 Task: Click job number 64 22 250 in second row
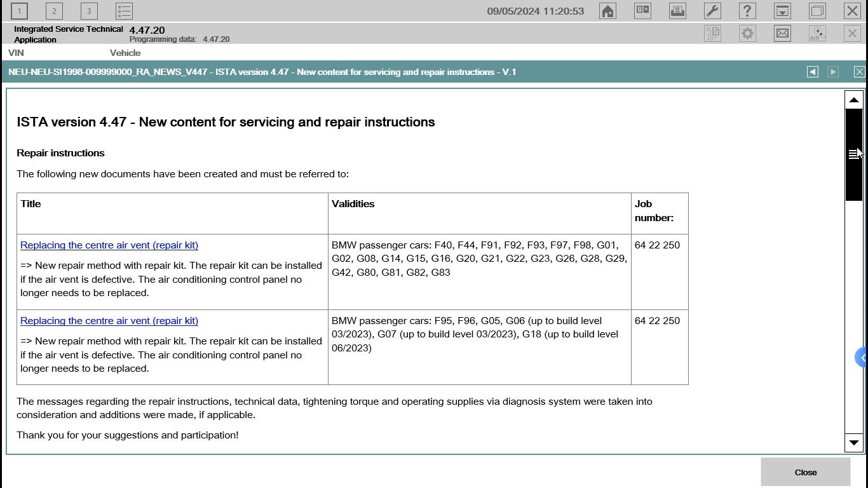tap(657, 321)
